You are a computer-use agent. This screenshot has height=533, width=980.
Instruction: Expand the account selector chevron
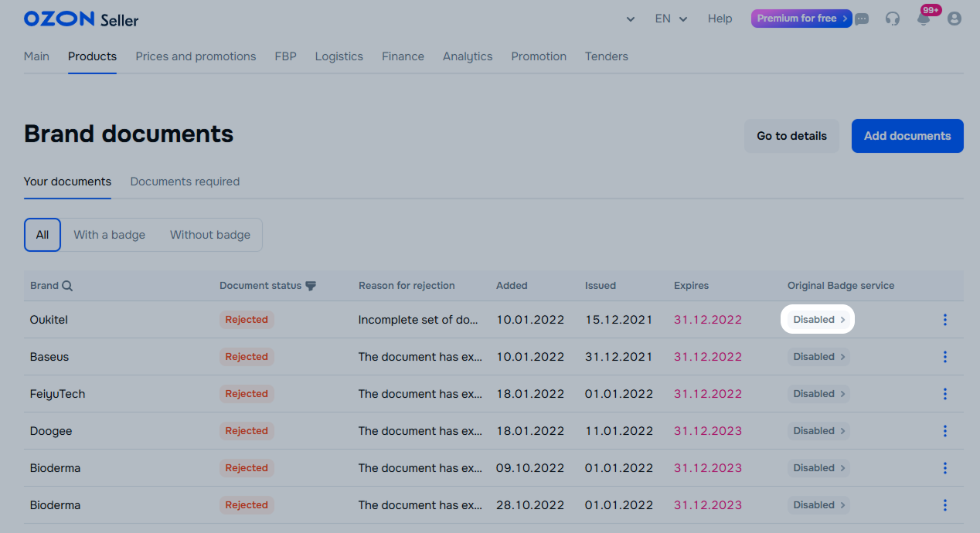tap(631, 19)
